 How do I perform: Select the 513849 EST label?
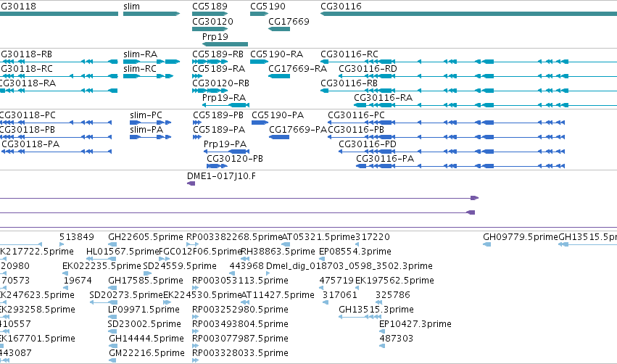[x=77, y=237]
